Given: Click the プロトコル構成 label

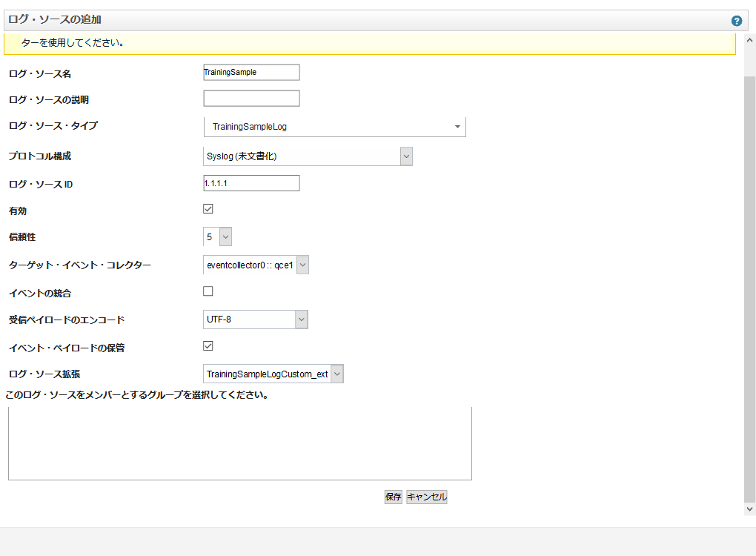Looking at the screenshot, I should click(x=39, y=156).
